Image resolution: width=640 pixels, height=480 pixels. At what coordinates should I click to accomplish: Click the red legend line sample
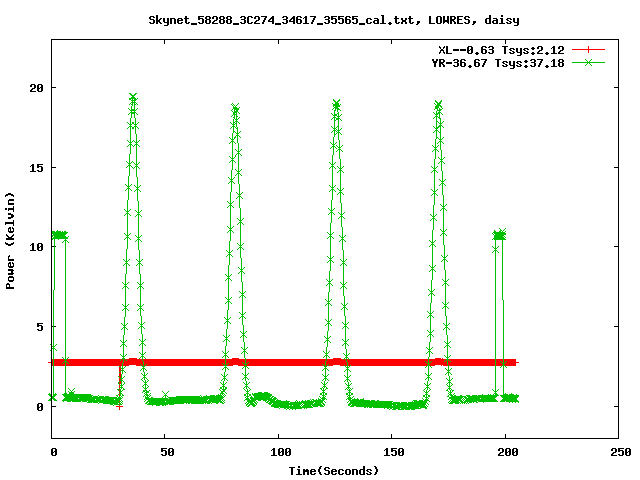[x=588, y=50]
